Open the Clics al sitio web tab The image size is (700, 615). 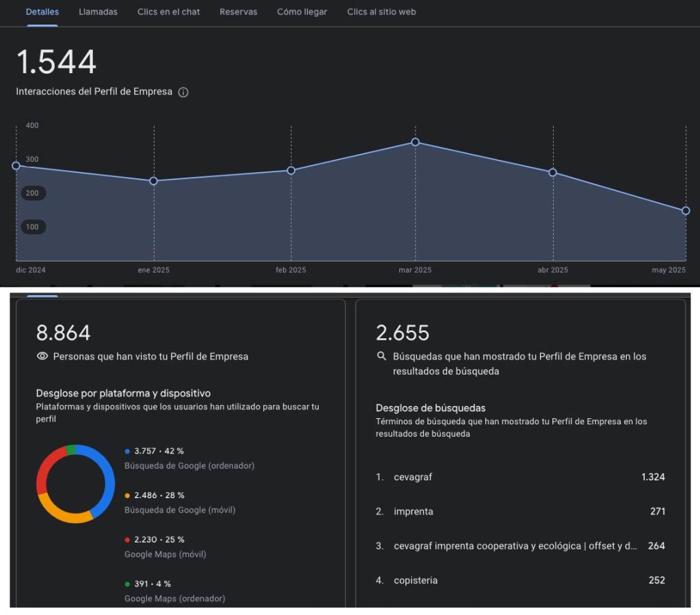[x=381, y=12]
